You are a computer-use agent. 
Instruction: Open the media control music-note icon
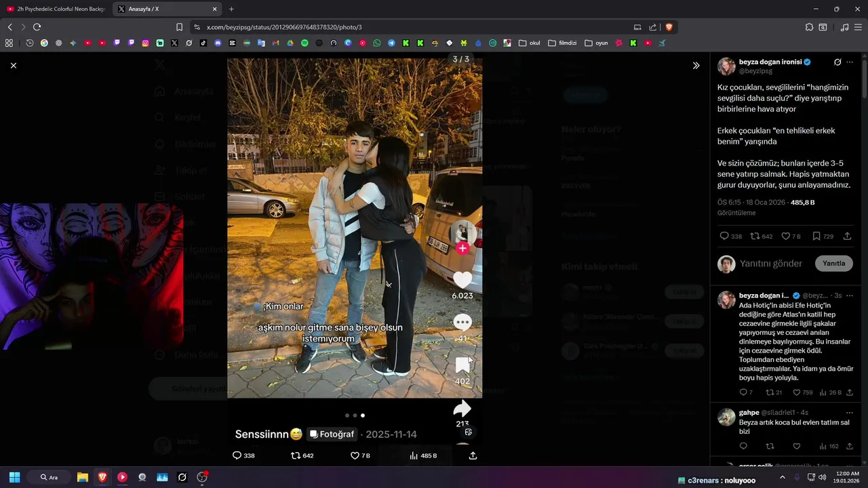click(x=844, y=27)
